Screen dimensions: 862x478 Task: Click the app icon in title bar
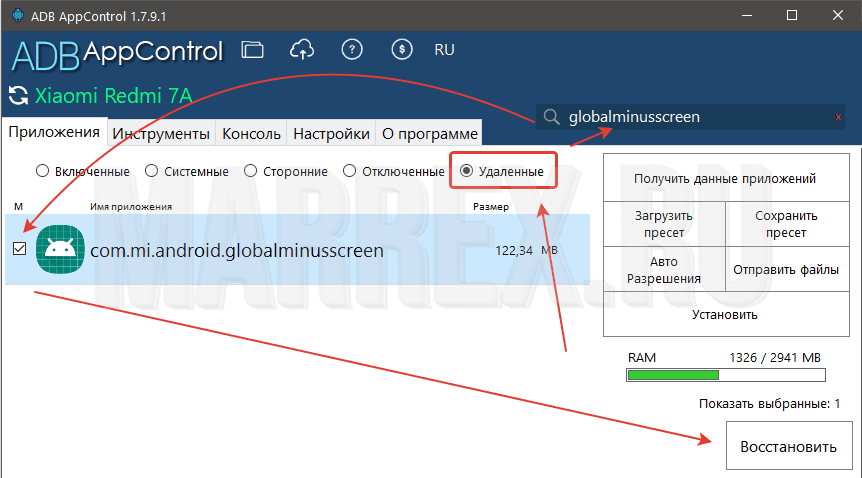click(x=18, y=15)
